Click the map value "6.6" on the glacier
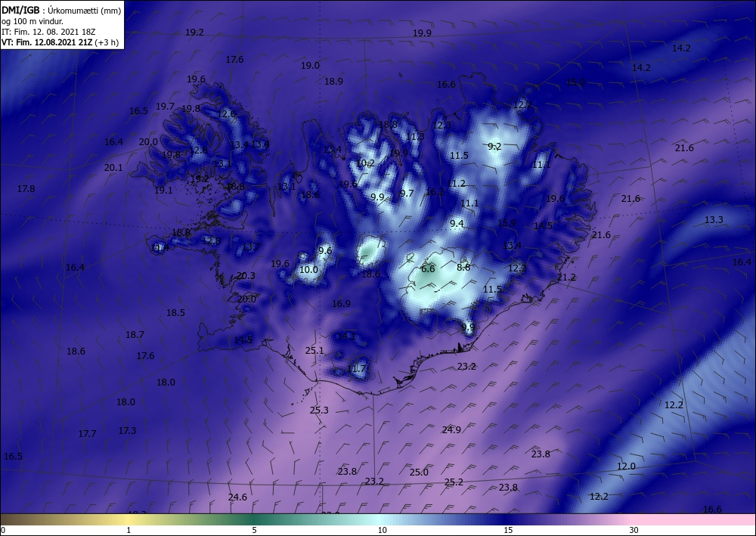This screenshot has height=536, width=756. 428,269
